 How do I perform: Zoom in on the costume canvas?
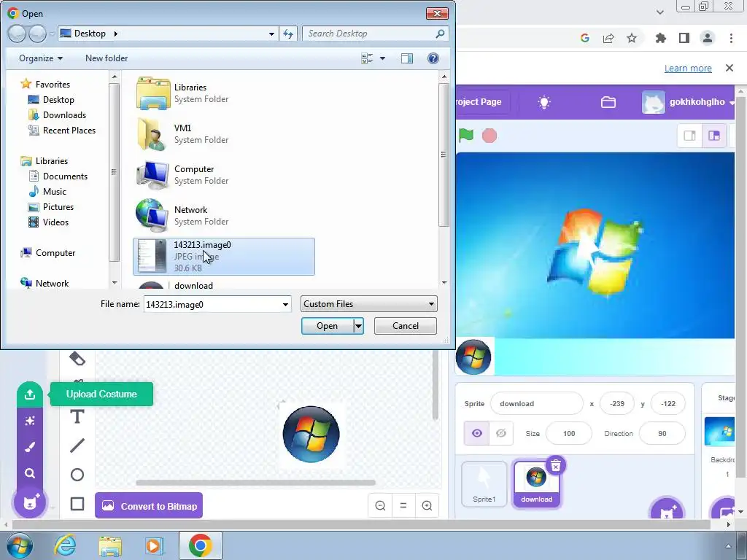coord(427,505)
